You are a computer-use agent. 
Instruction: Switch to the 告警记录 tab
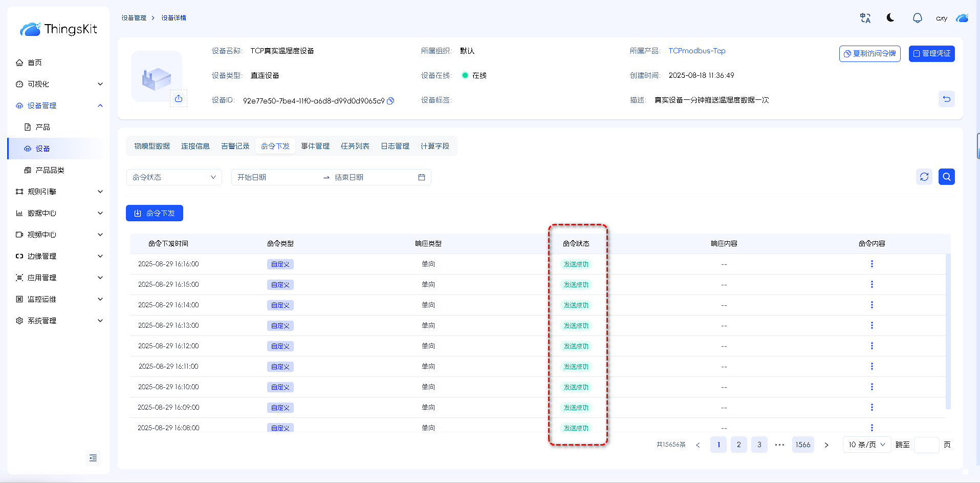tap(235, 146)
